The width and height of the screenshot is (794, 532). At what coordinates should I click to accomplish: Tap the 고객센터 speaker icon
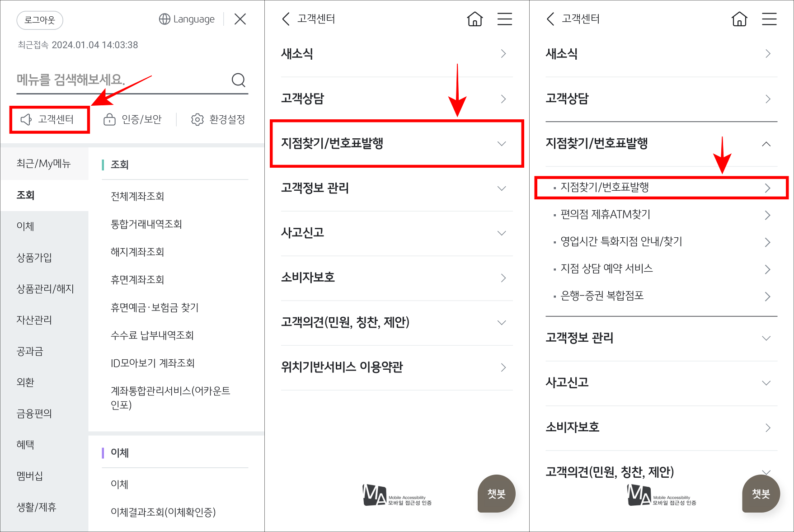(x=26, y=119)
